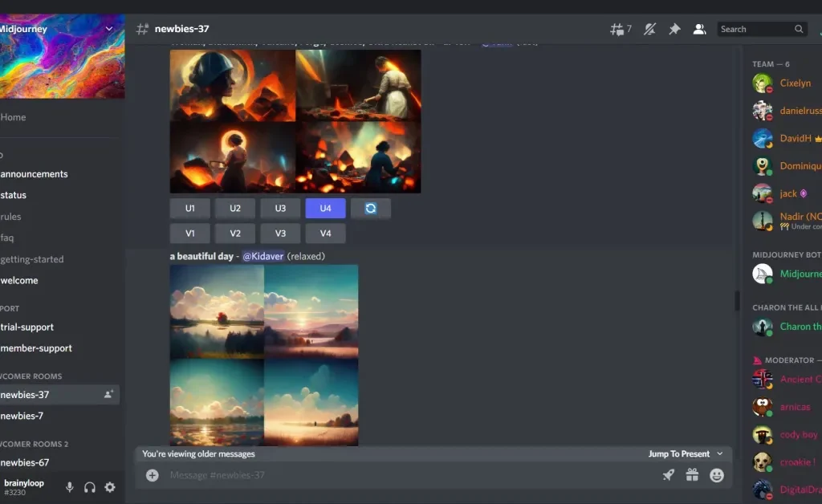Open the newbies-67 channel

click(x=25, y=462)
